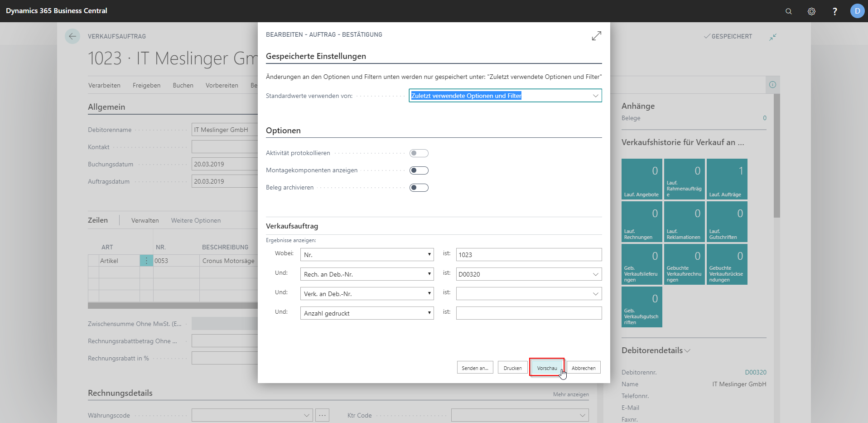The width and height of the screenshot is (868, 423).
Task: Toggle the info factbox pane icon
Action: (x=772, y=84)
